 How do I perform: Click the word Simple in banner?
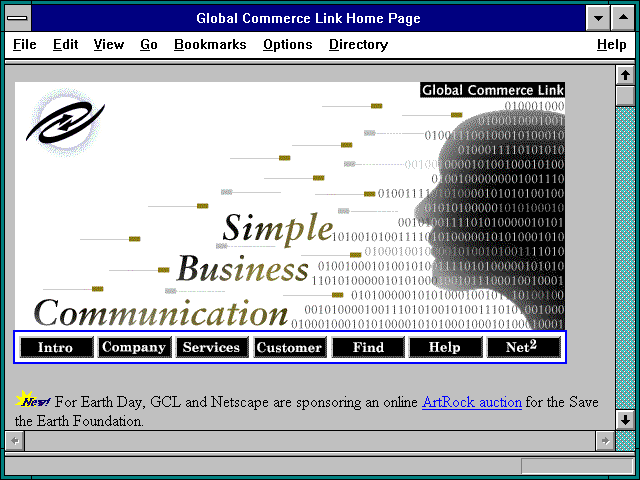tap(278, 229)
